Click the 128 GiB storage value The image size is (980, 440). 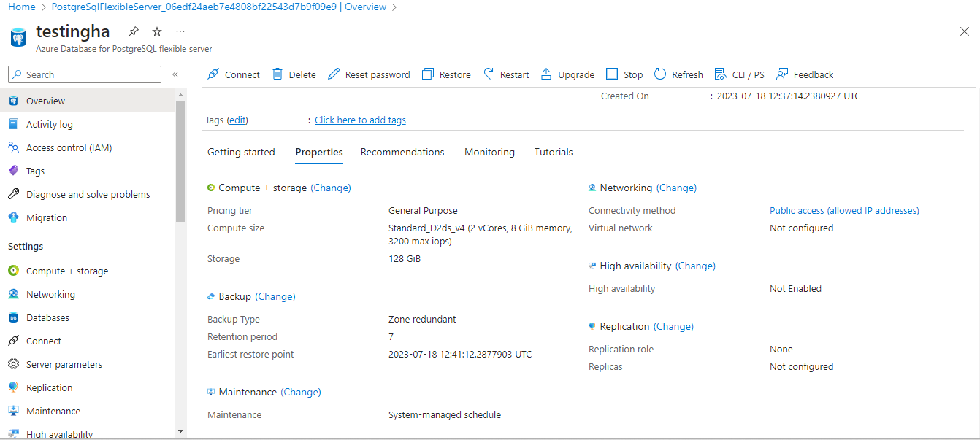click(x=405, y=258)
